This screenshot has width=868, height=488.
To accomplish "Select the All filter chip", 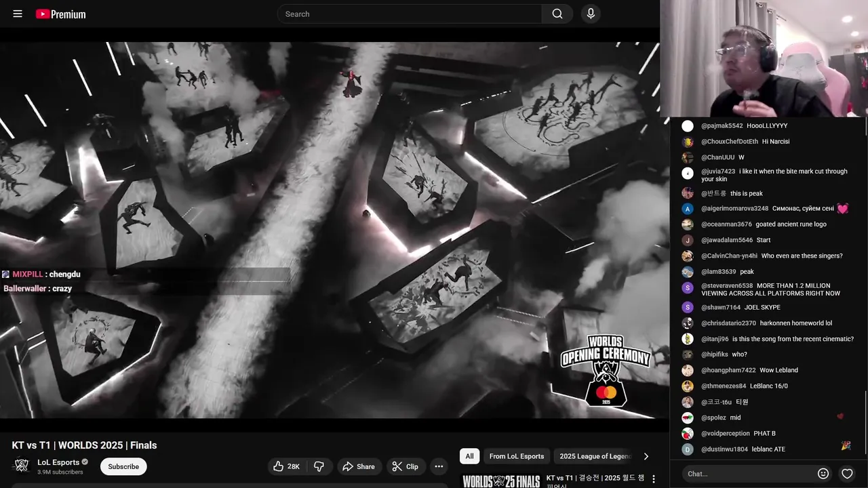I will click(x=469, y=456).
